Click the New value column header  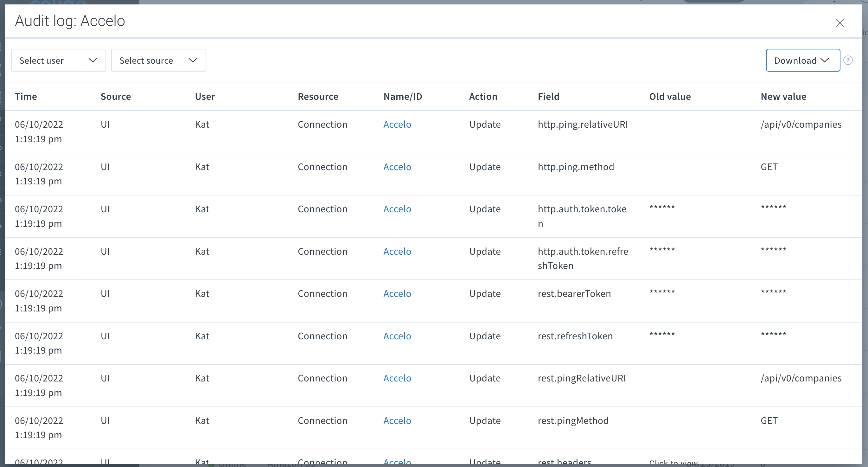[x=783, y=97]
